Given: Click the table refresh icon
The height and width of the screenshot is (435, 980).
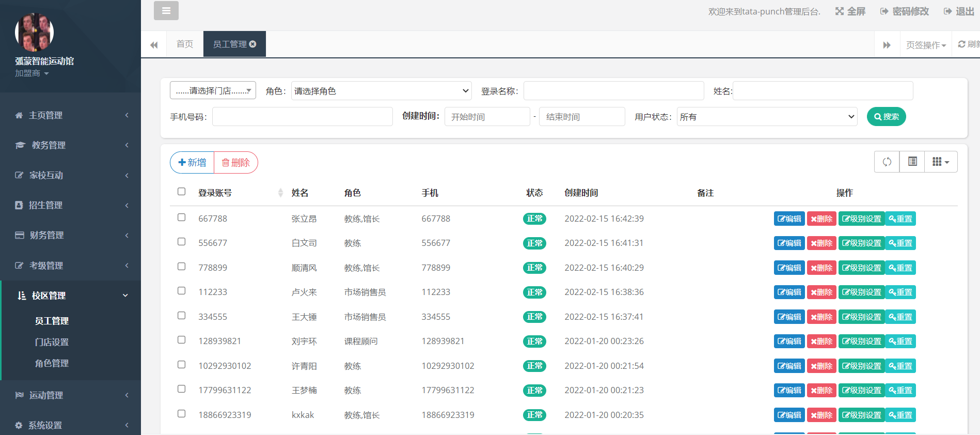Looking at the screenshot, I should (887, 162).
